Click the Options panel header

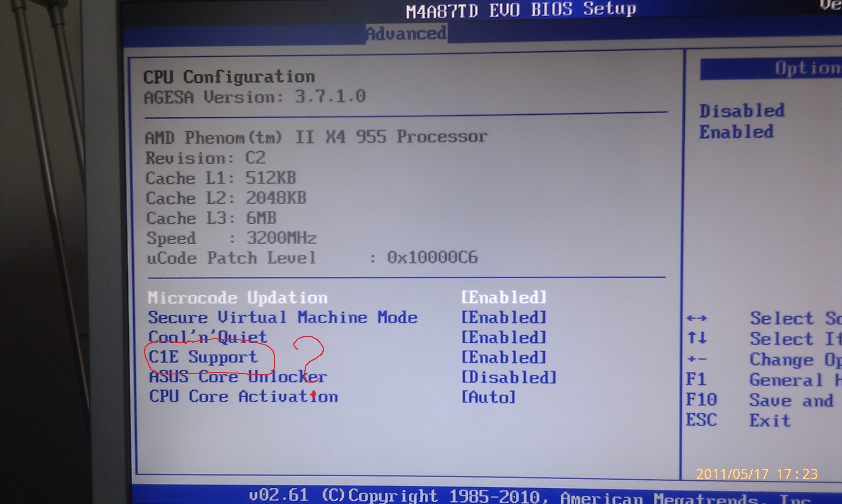point(771,69)
